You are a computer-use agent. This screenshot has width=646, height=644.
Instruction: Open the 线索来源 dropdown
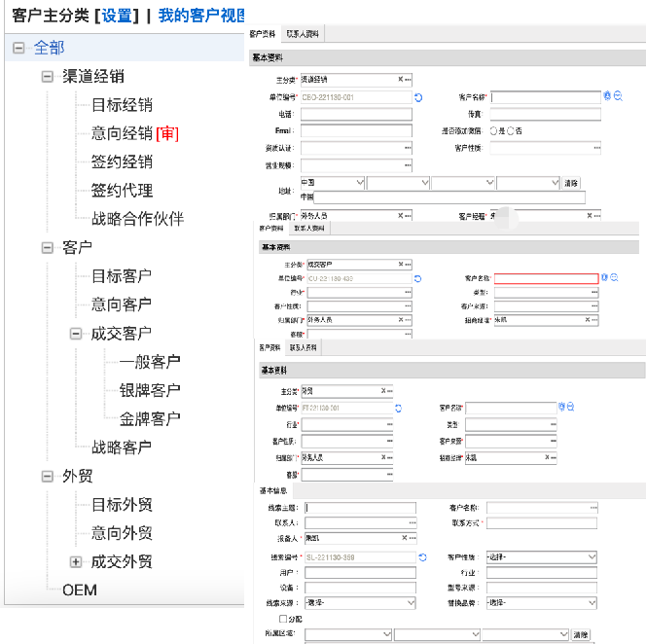[359, 603]
